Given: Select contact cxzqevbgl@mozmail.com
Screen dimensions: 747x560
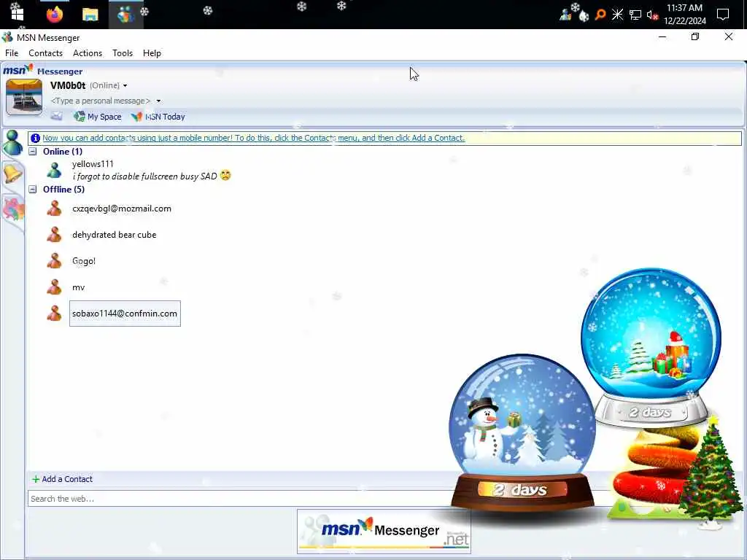Looking at the screenshot, I should (x=122, y=209).
